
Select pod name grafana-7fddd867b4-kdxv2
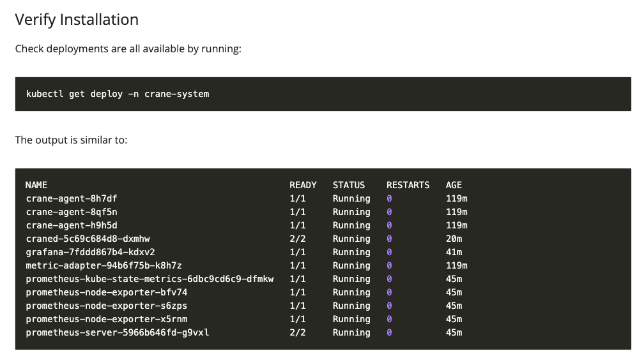pyautogui.click(x=90, y=252)
